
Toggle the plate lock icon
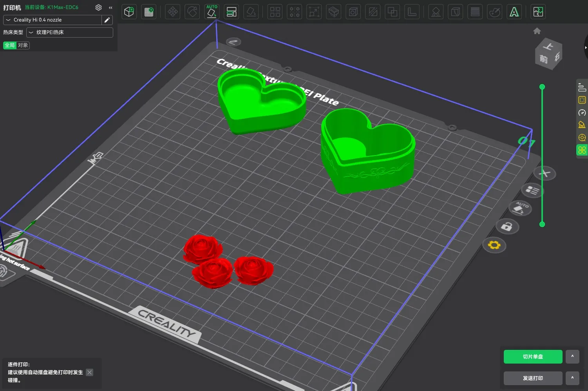click(x=507, y=226)
